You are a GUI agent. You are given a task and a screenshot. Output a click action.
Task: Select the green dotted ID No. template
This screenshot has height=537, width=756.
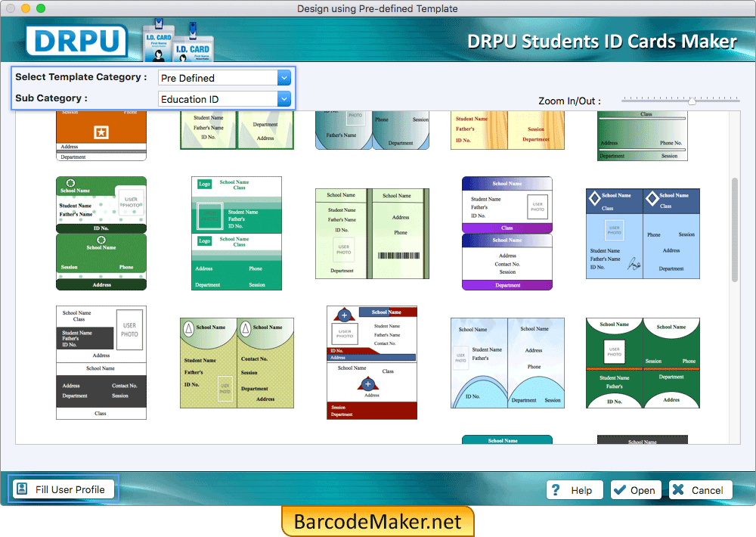pyautogui.click(x=101, y=233)
